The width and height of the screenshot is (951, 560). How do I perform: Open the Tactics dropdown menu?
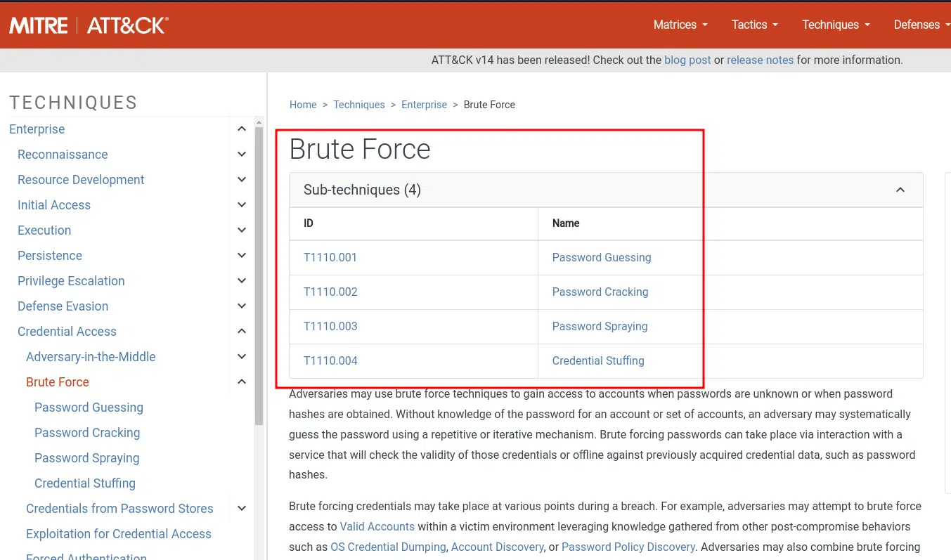[x=754, y=25]
